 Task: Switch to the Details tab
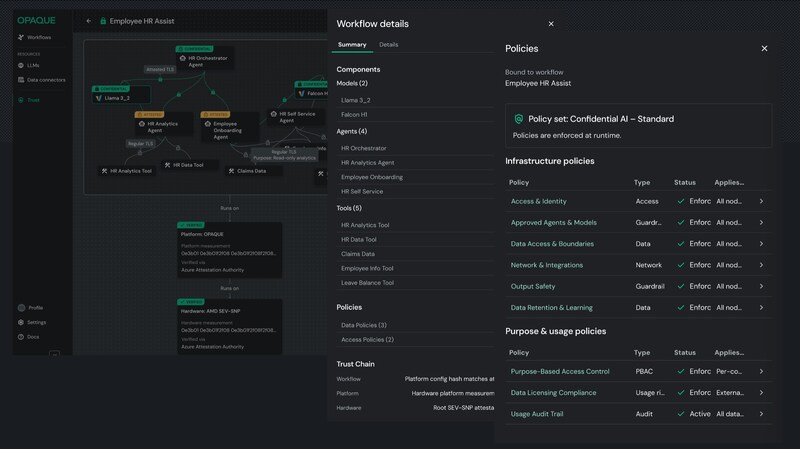388,44
